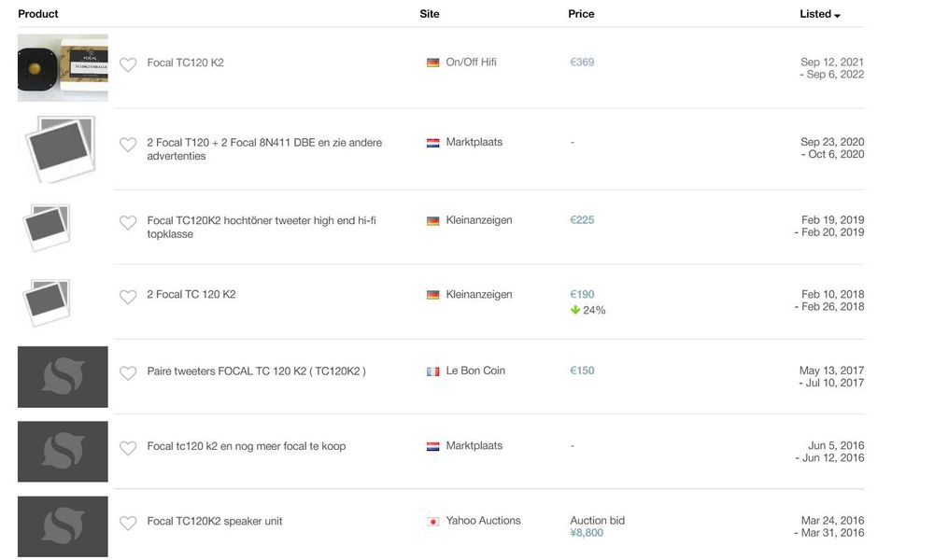Click the French flag next to Le Bon Coin

[x=432, y=371]
